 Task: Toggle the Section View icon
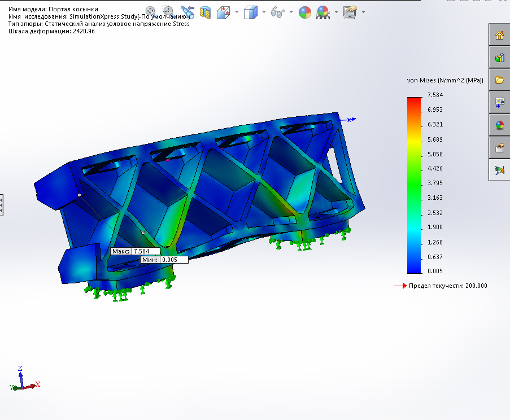pyautogui.click(x=205, y=12)
